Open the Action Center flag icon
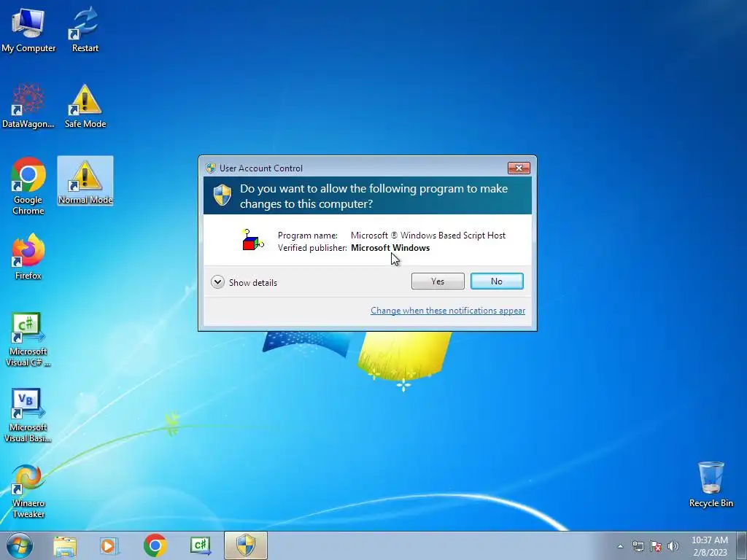The width and height of the screenshot is (747, 560). tap(656, 546)
